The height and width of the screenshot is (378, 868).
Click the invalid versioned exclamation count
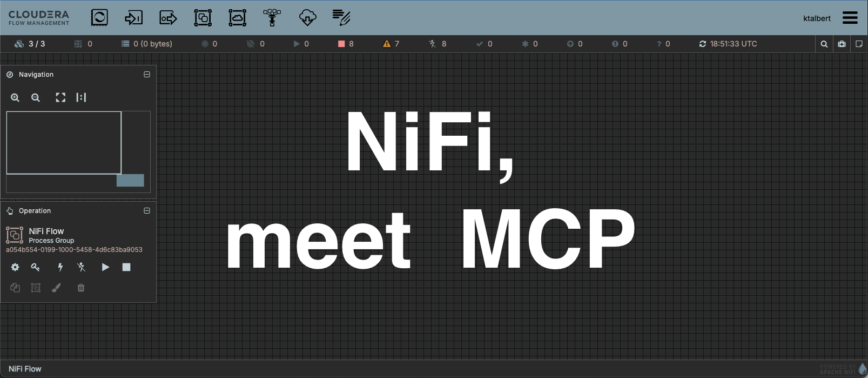click(x=620, y=44)
